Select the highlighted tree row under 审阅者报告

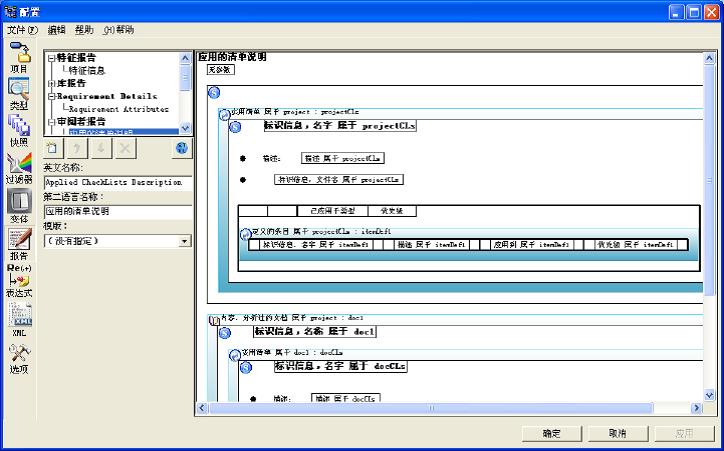124,132
